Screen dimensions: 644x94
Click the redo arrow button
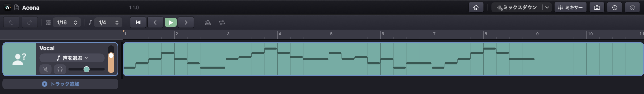30,23
